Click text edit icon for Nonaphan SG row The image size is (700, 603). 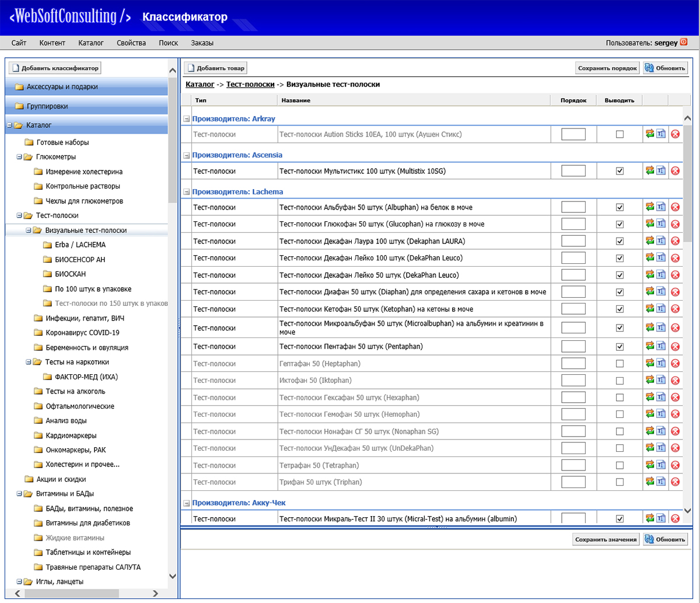tap(661, 431)
